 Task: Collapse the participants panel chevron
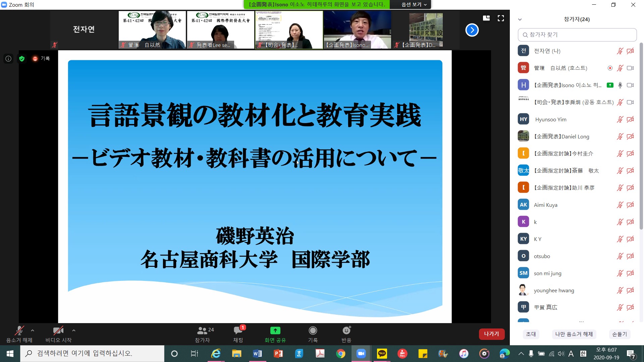pyautogui.click(x=520, y=19)
